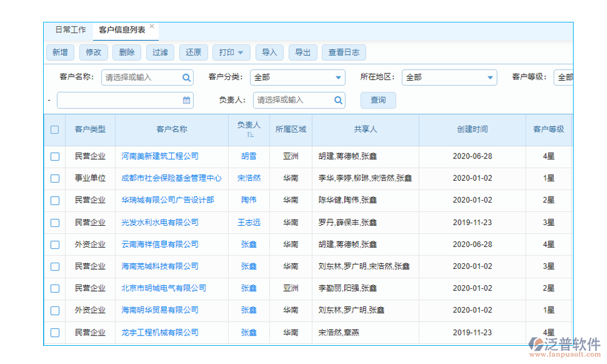Open the calendar icon on the date field
The width and height of the screenshot is (607, 364).
coord(186,99)
